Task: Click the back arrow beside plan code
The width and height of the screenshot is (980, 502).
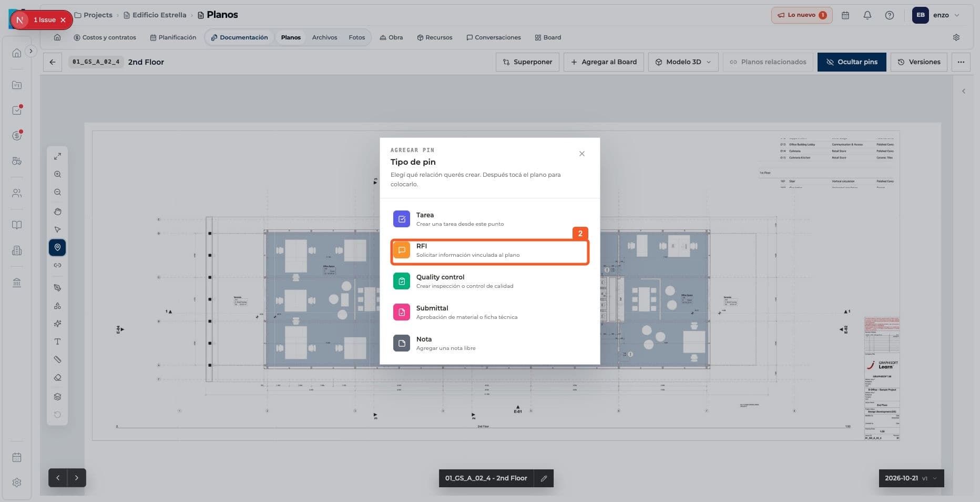Action: point(53,62)
